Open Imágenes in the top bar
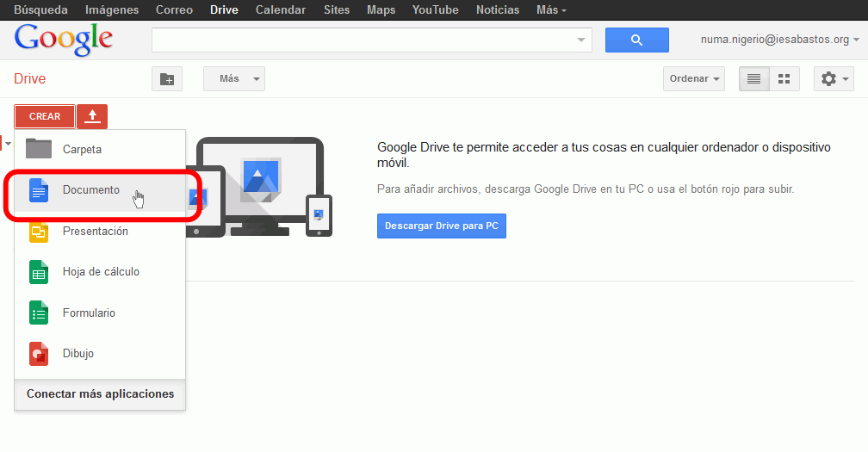Image resolution: width=868 pixels, height=452 pixels. [111, 10]
